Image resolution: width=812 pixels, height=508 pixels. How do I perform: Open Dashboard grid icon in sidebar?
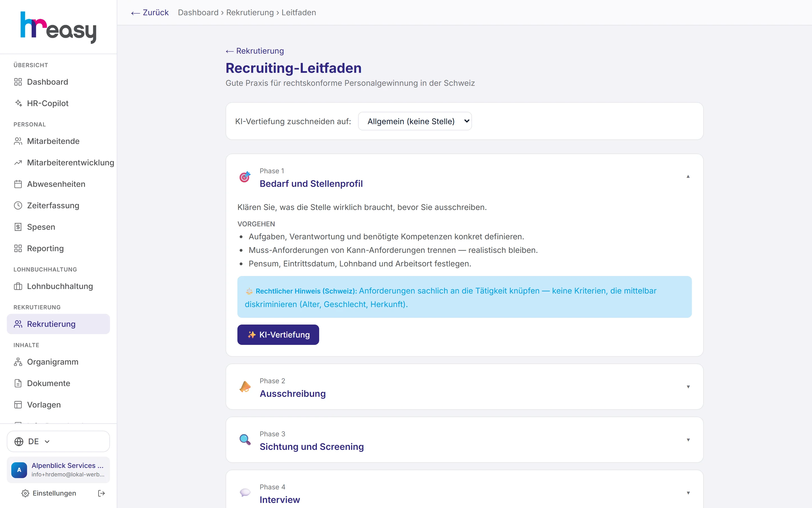[18, 82]
